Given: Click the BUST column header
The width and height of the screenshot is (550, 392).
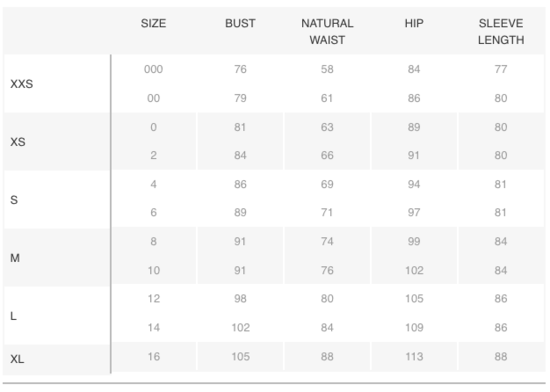Looking at the screenshot, I should click(x=240, y=23).
